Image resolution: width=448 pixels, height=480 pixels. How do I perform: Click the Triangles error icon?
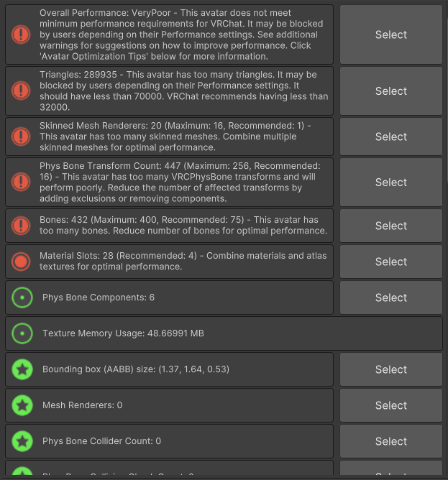pyautogui.click(x=22, y=91)
